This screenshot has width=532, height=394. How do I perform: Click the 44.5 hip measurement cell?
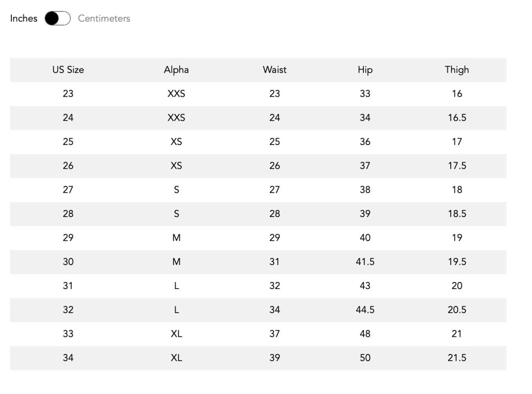365,310
